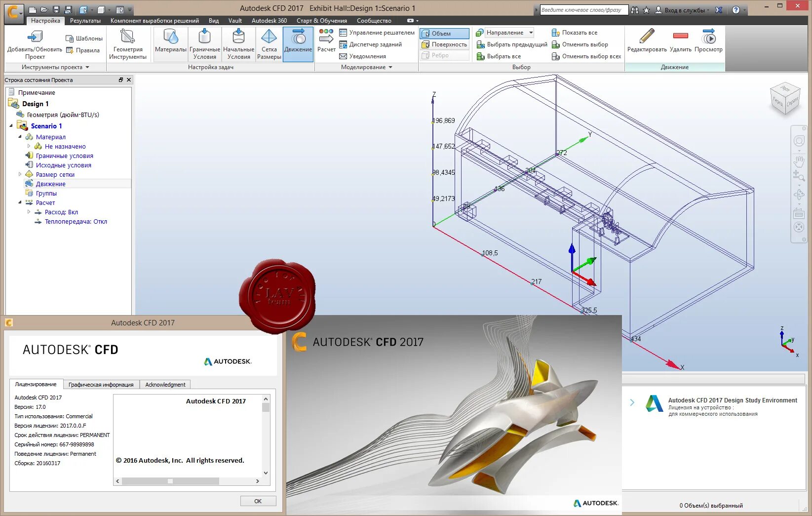This screenshot has height=516, width=812.
Task: Expand the Инструменты проекта panel dropdown
Action: tap(55, 67)
